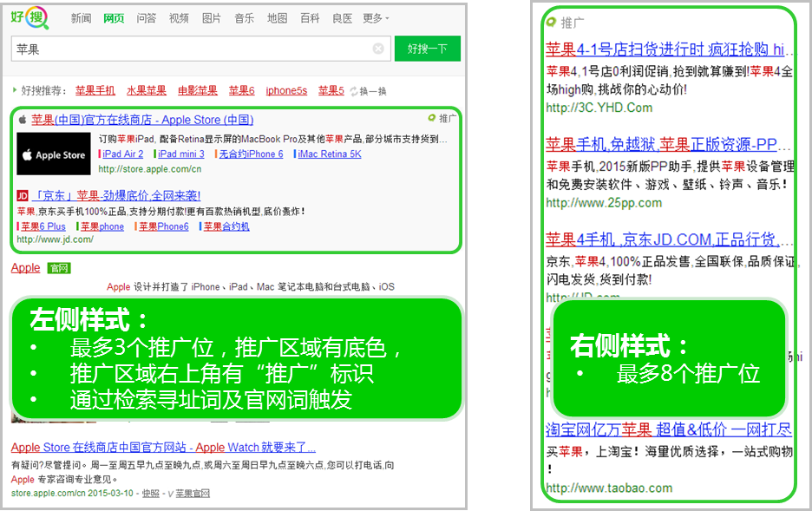Open the 地图 tab
Image resolution: width=812 pixels, height=511 pixels.
277,18
